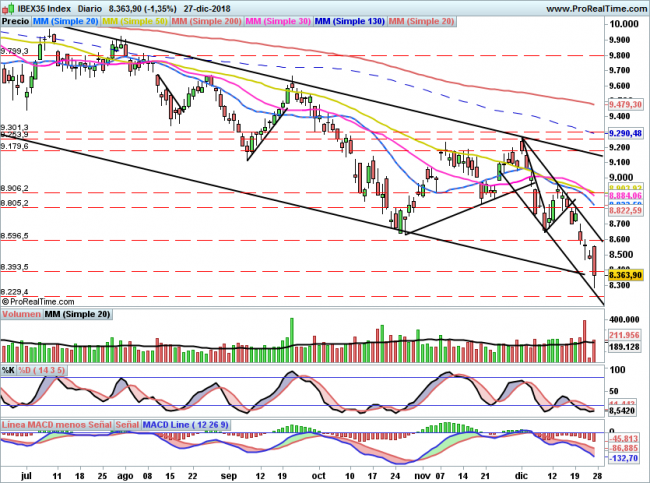
Task: Select the Precio legend label
Action: (15, 19)
